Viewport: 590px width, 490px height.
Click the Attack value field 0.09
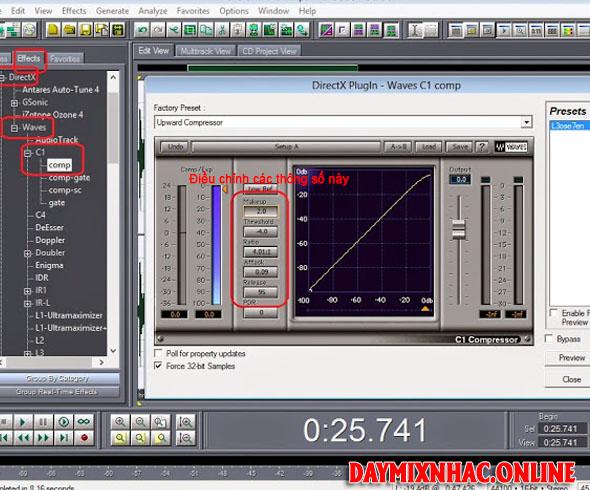tap(261, 272)
